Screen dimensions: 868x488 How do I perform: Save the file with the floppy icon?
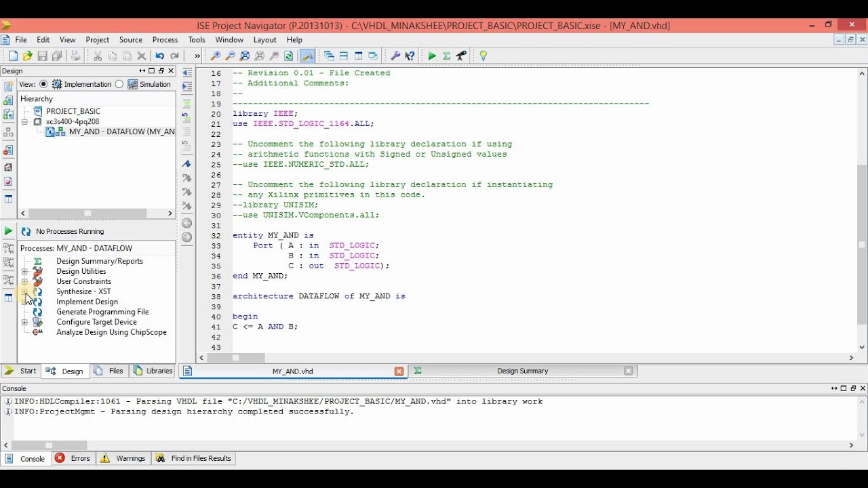[x=42, y=56]
